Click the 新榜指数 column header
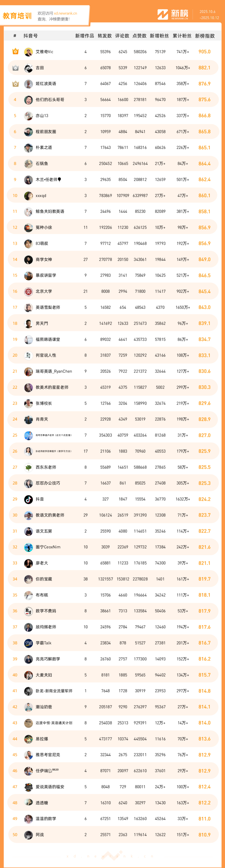225x868 pixels. click(205, 36)
